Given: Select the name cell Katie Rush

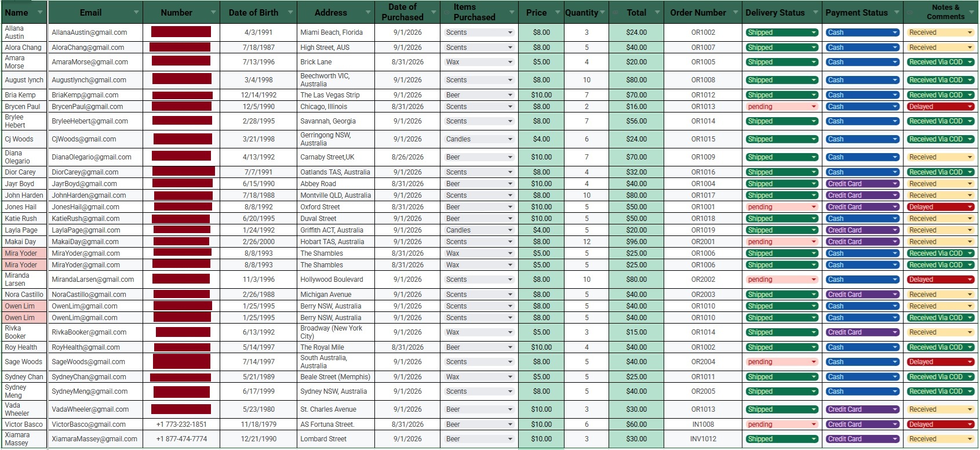Looking at the screenshot, I should [24, 219].
